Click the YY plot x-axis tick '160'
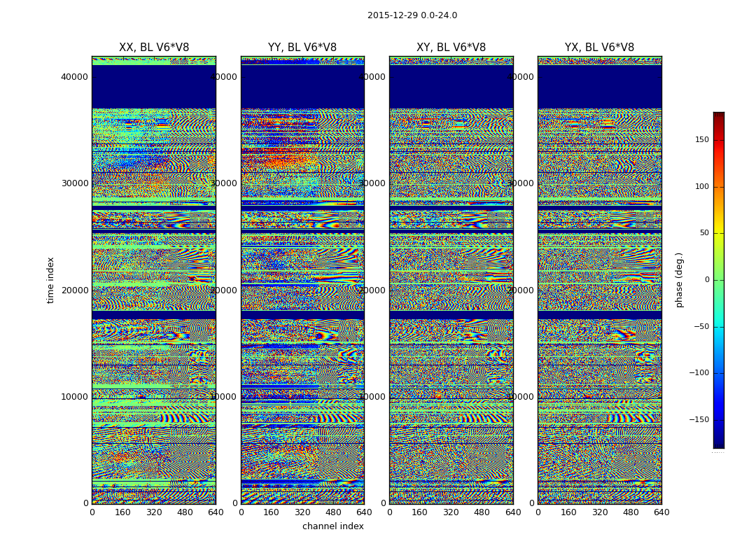The height and width of the screenshot is (560, 735). 272,512
